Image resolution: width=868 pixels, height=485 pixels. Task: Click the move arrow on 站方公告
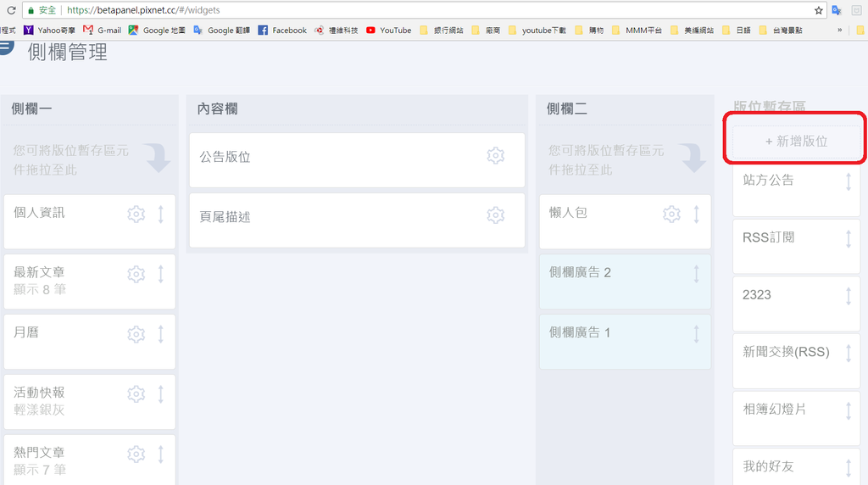click(849, 181)
